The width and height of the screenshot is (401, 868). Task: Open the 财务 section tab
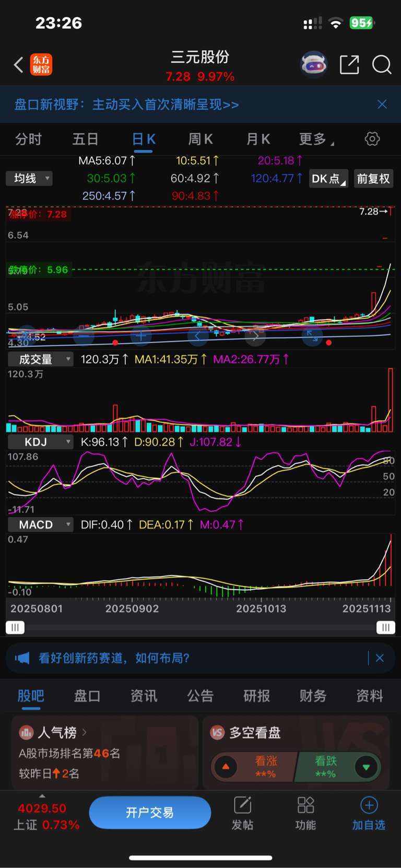tap(313, 696)
